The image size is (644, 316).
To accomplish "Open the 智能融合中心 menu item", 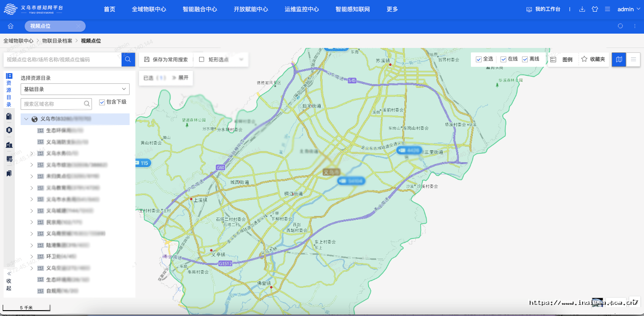I will click(199, 9).
